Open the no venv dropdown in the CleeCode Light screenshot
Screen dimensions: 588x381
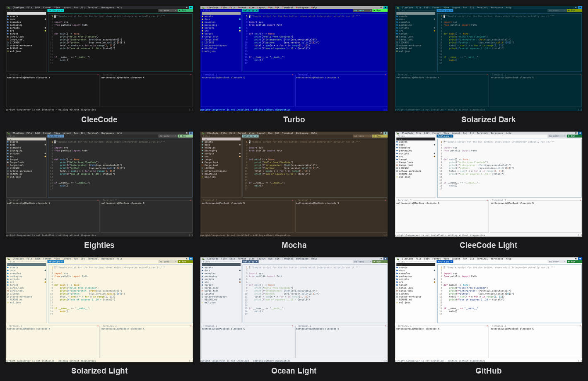coord(557,136)
